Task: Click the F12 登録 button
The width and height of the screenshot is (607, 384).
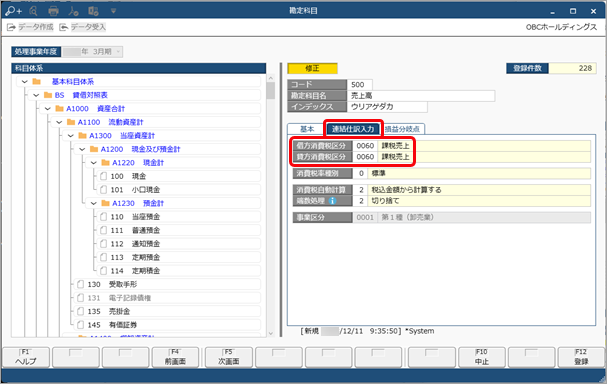Action: 581,357
